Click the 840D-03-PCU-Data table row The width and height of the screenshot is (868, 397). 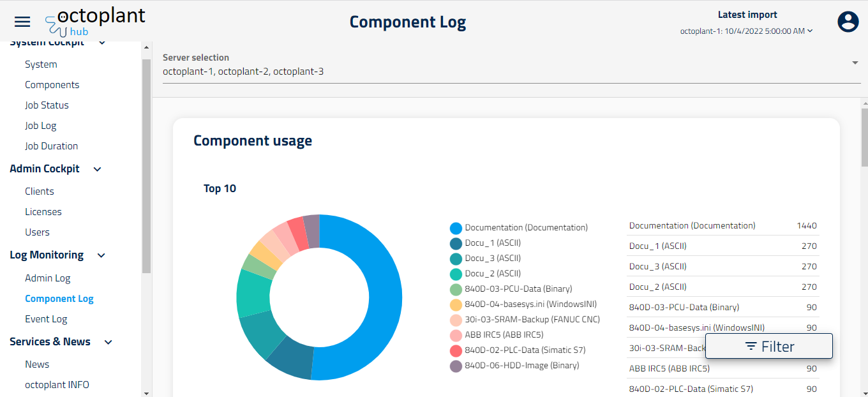coord(723,308)
